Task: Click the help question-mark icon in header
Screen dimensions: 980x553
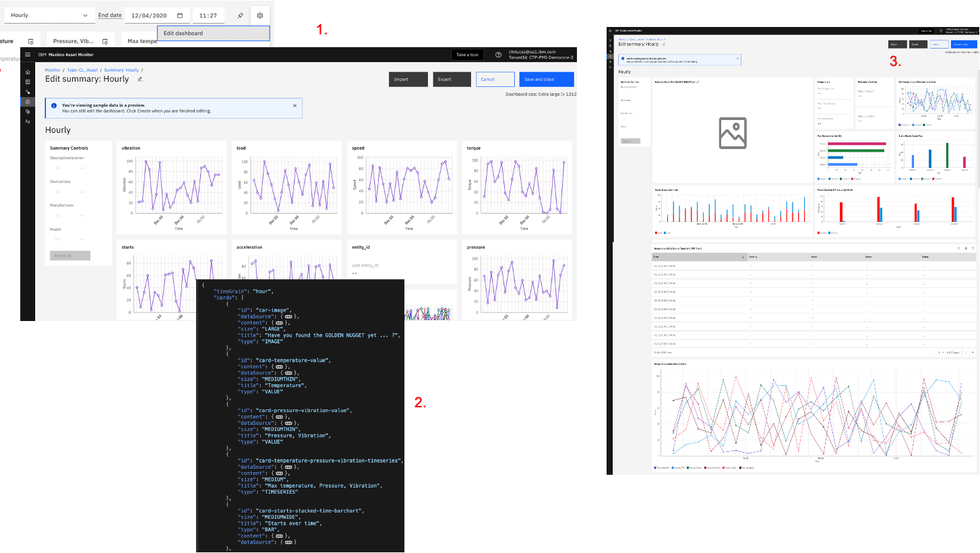Action: point(498,55)
